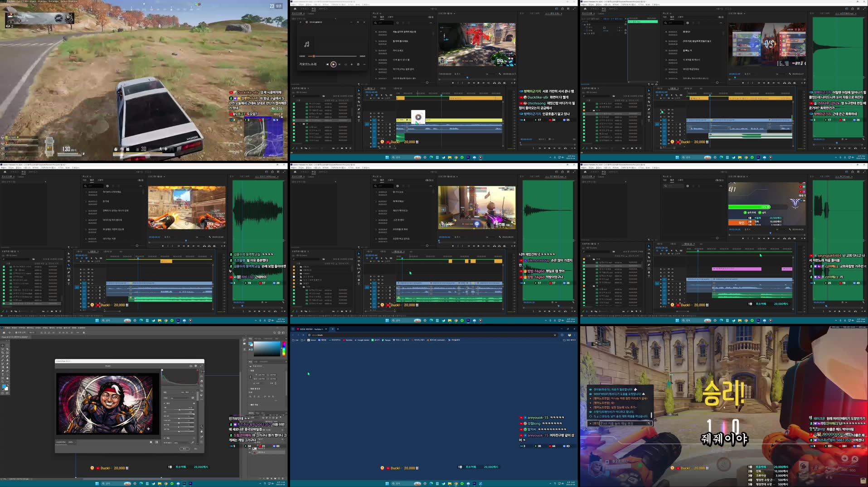Click Home icon in Premiere with media popup
Screen dimensions: 868x487
tap(295, 9)
